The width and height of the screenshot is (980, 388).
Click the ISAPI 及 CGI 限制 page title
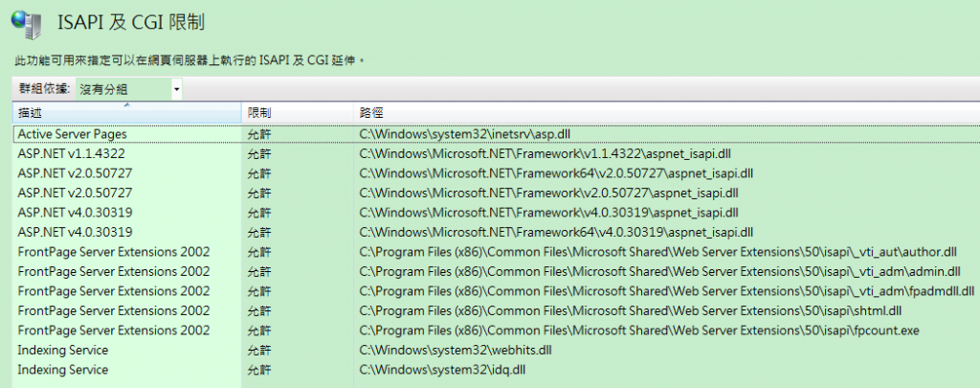tap(131, 23)
